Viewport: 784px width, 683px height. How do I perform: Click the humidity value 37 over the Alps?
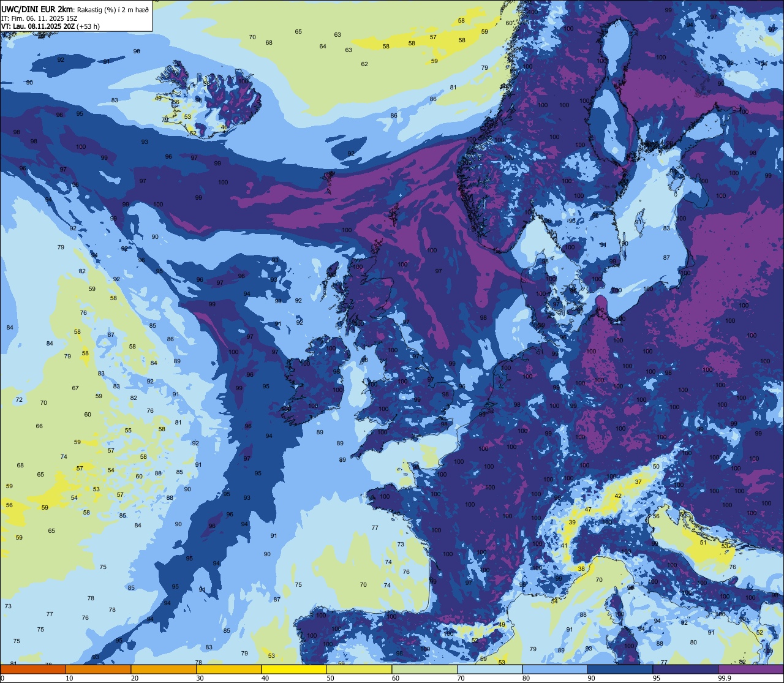(638, 482)
